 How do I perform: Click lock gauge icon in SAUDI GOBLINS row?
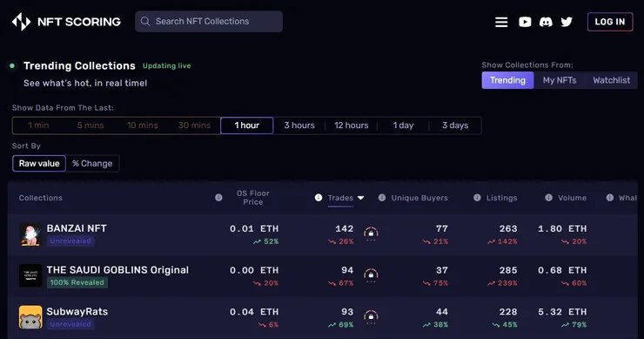(x=371, y=275)
